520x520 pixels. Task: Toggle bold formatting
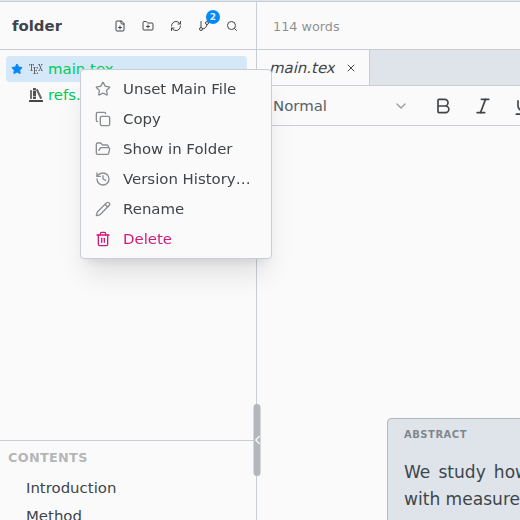point(443,106)
